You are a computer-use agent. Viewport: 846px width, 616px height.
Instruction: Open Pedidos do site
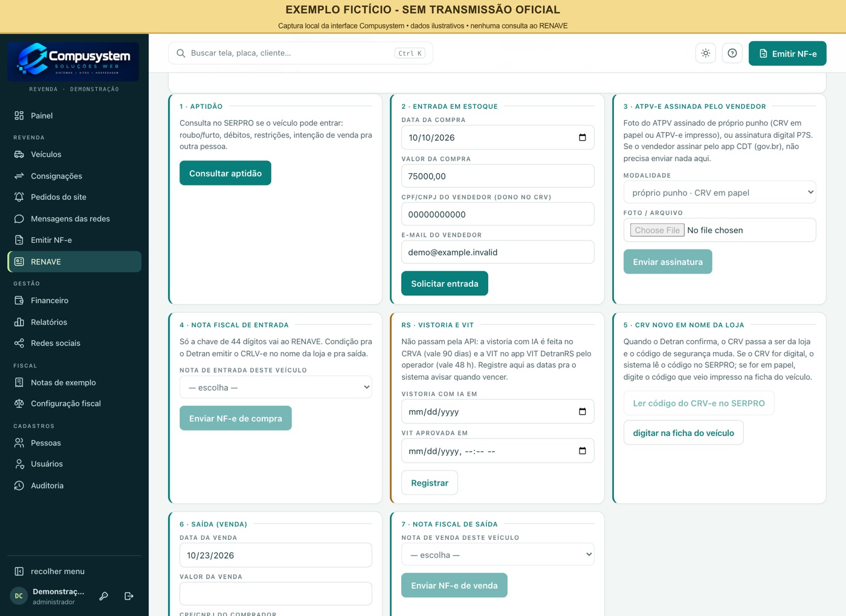pos(74,197)
